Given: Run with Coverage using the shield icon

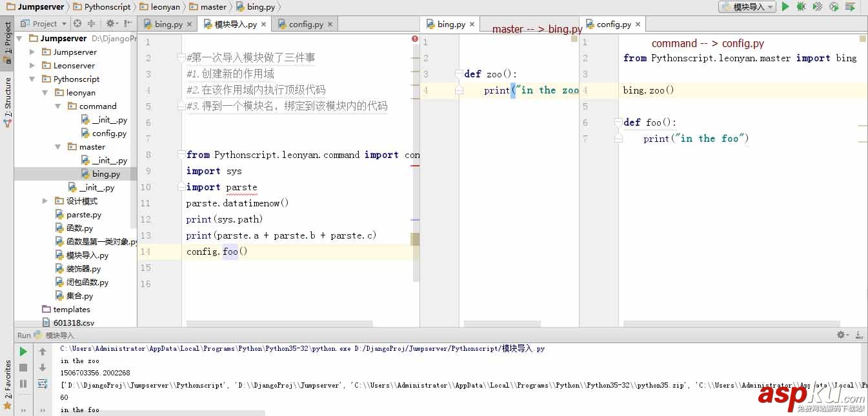Looking at the screenshot, I should pos(817,6).
